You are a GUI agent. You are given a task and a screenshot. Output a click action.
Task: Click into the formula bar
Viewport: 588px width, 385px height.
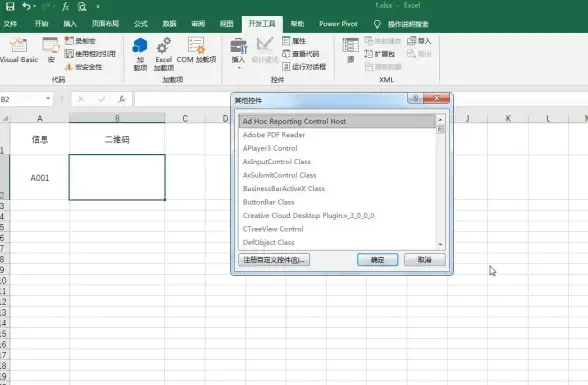click(x=183, y=99)
